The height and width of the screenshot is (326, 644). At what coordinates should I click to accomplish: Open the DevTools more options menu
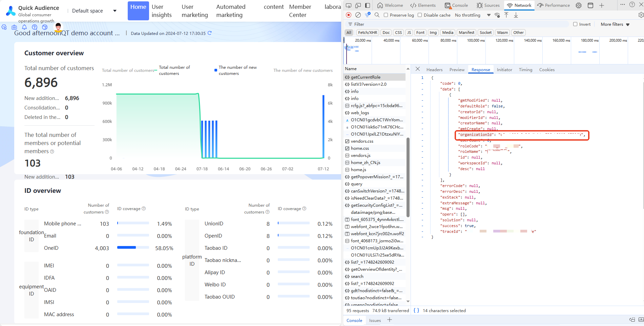click(x=623, y=5)
